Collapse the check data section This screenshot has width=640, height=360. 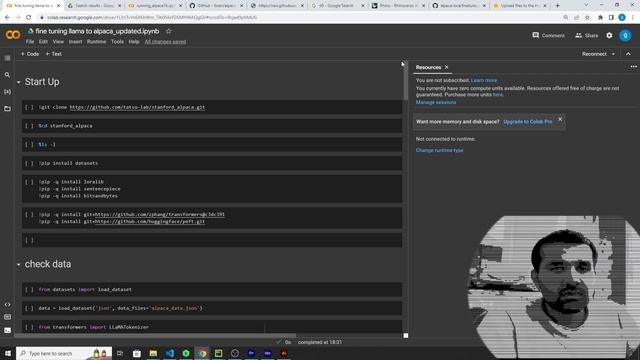click(x=18, y=264)
